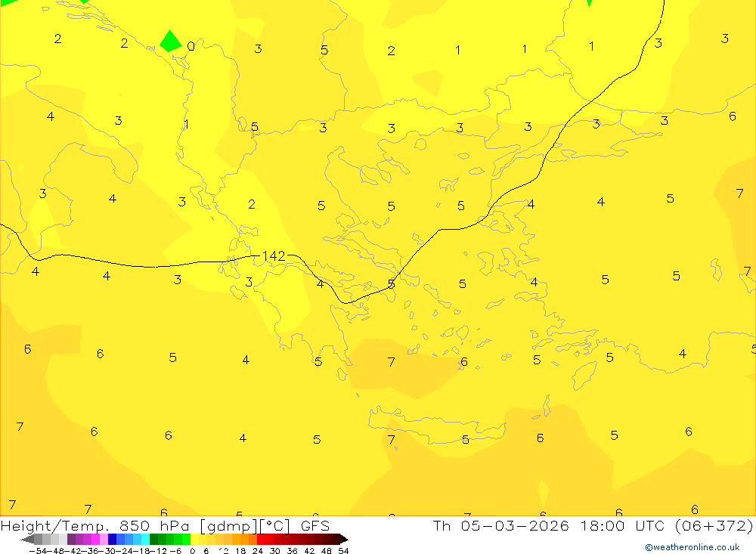The height and width of the screenshot is (554, 756).
Task: Pick the yellow legend swatch above 0
Action: [x=195, y=539]
